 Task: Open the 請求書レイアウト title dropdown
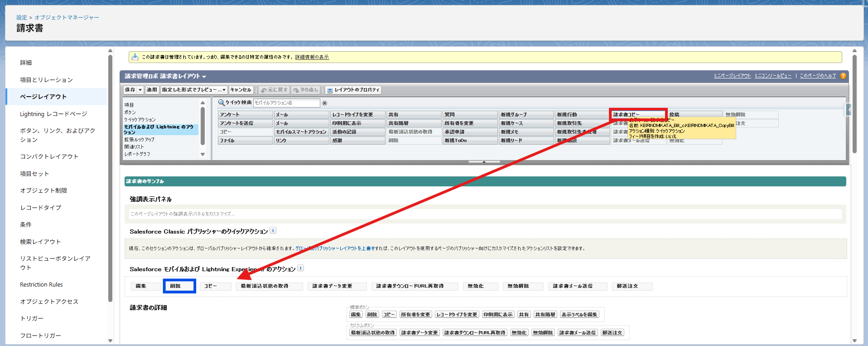coord(204,77)
